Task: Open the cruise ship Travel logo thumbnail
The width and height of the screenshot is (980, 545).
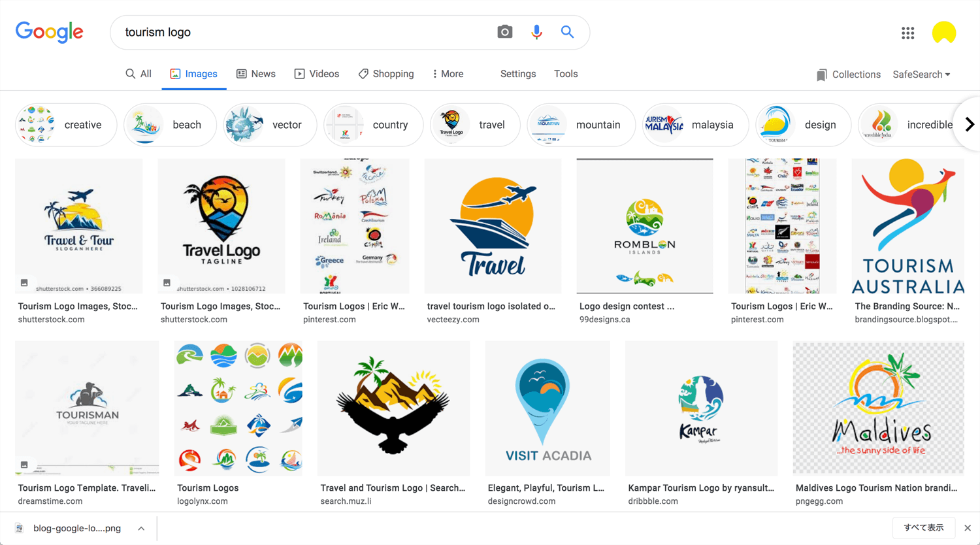Action: (x=493, y=226)
